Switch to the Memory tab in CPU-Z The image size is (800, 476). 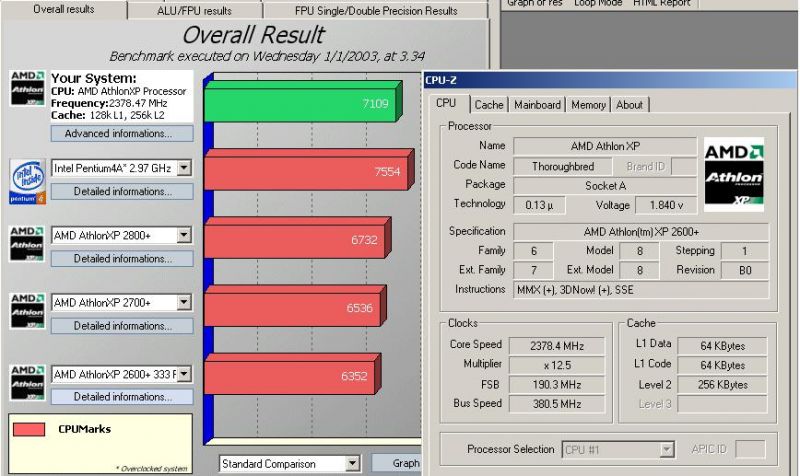(x=588, y=105)
